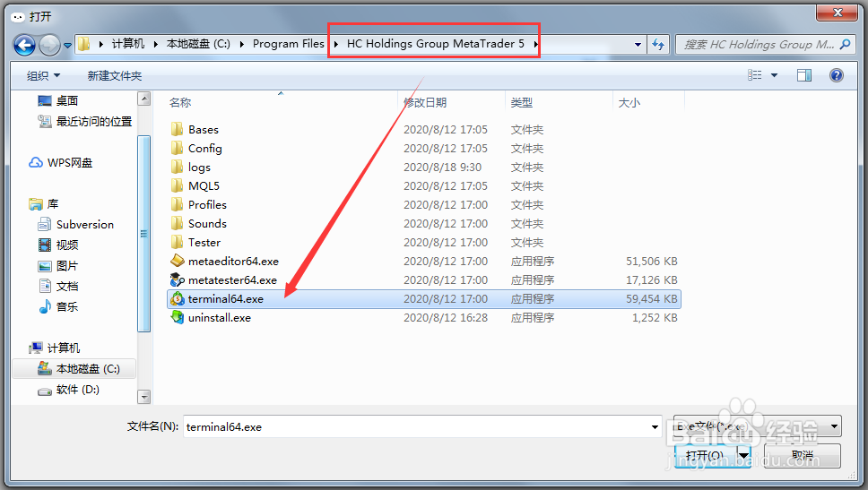This screenshot has height=490, width=868.
Task: Select 计算机 in the navigation pane
Action: [54, 348]
